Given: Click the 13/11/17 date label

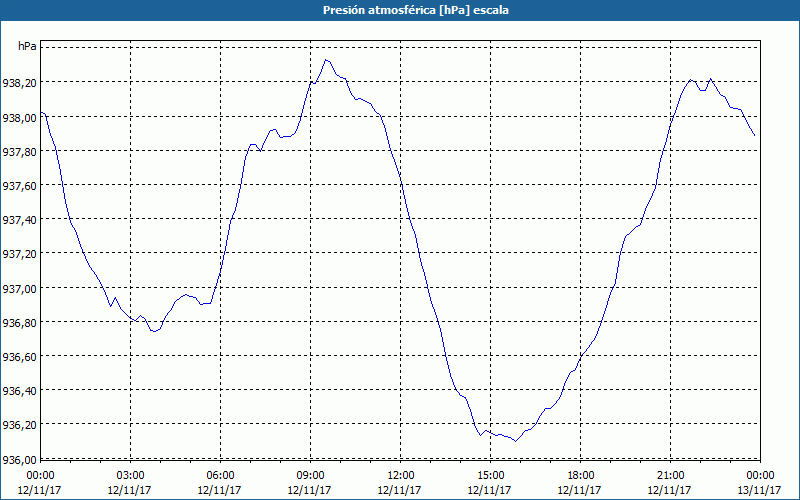Looking at the screenshot, I should coord(760,490).
